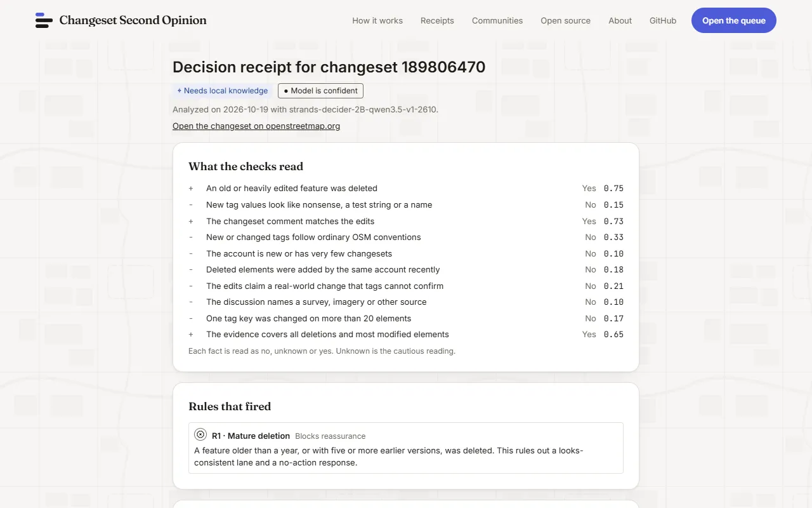Click the Blocks reassurance label

(331, 436)
